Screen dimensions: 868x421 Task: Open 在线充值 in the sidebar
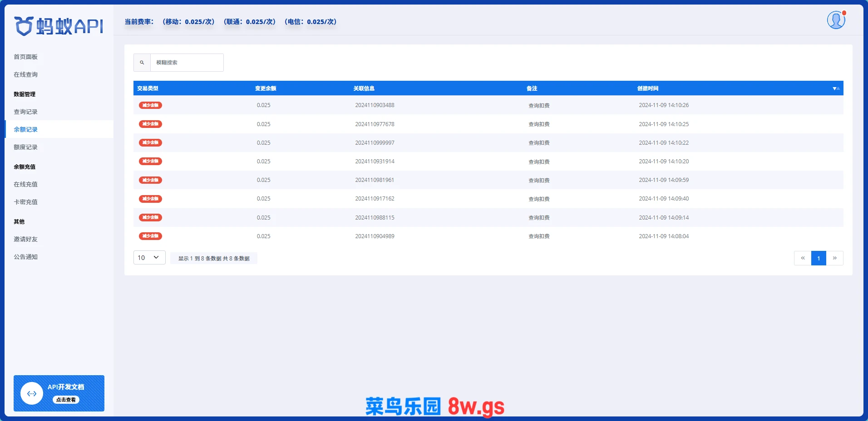[26, 184]
